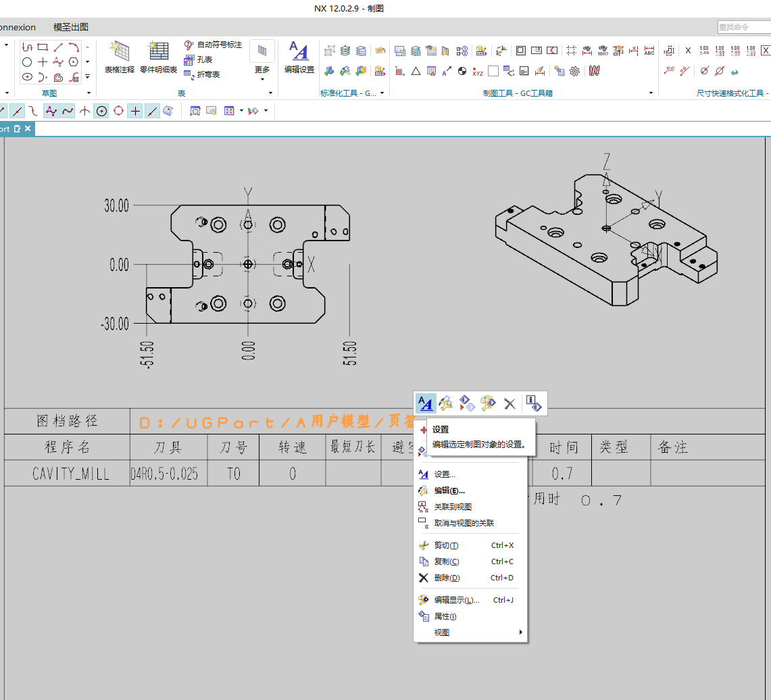
Task: Click edit display palette icon in mini toolbar
Action: (x=488, y=403)
